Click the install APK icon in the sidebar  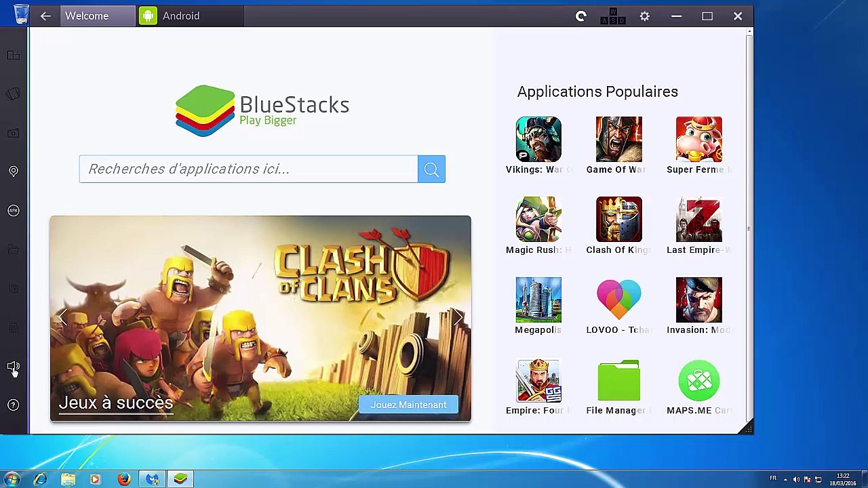tap(14, 211)
